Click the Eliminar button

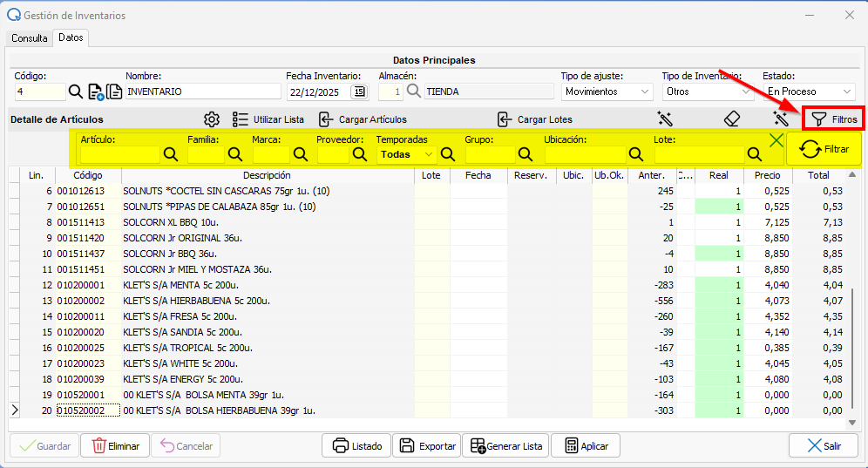tap(115, 446)
